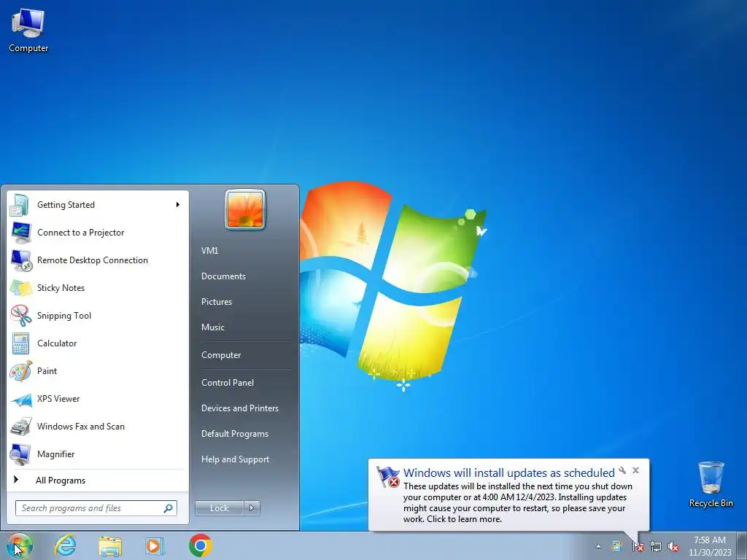This screenshot has height=560, width=747.
Task: Click the Show desktop strip at taskbar end
Action: pyautogui.click(x=742, y=546)
